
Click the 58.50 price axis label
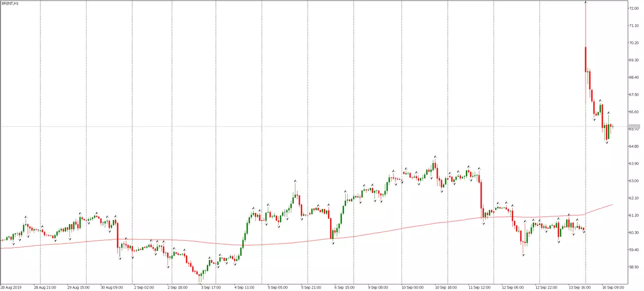(634, 267)
